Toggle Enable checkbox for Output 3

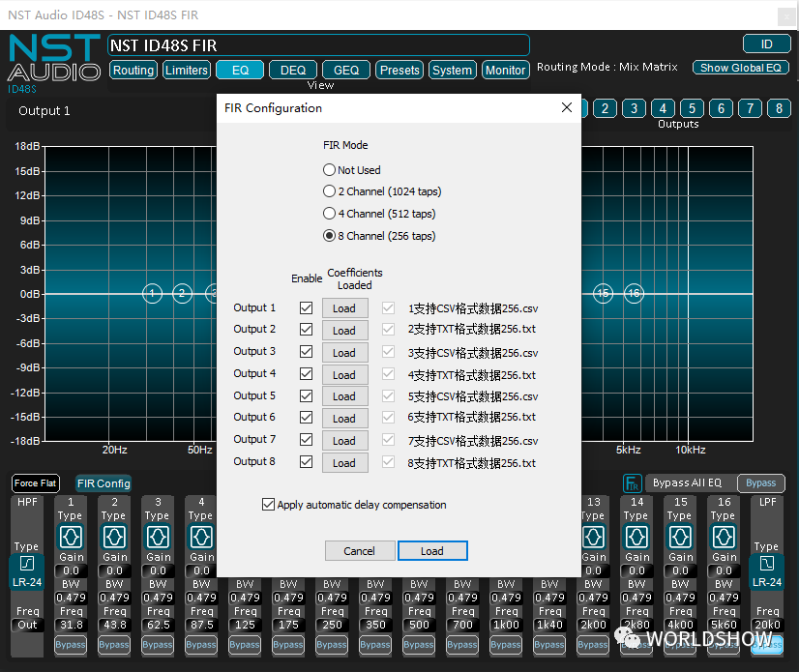coord(307,352)
